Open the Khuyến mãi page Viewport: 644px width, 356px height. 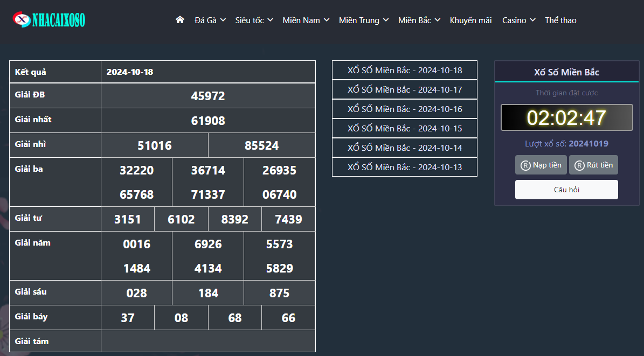pos(470,20)
